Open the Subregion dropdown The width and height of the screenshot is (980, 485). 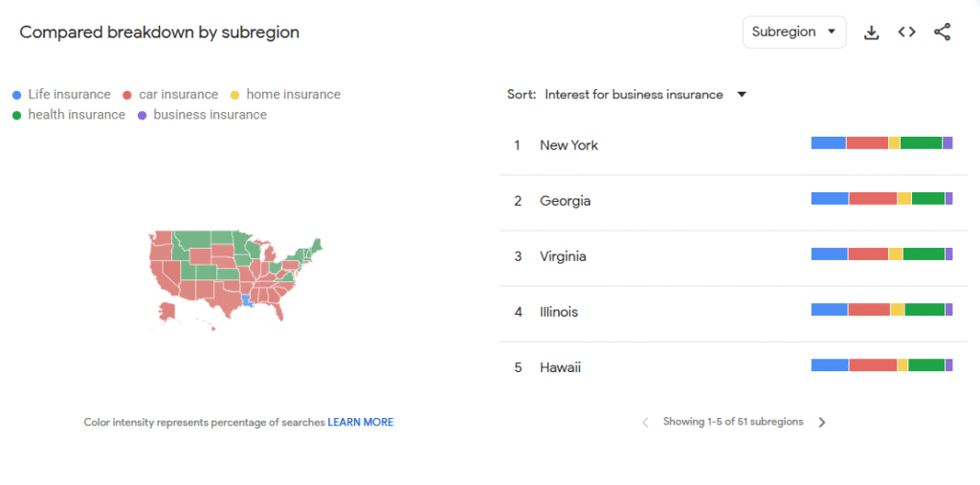793,33
